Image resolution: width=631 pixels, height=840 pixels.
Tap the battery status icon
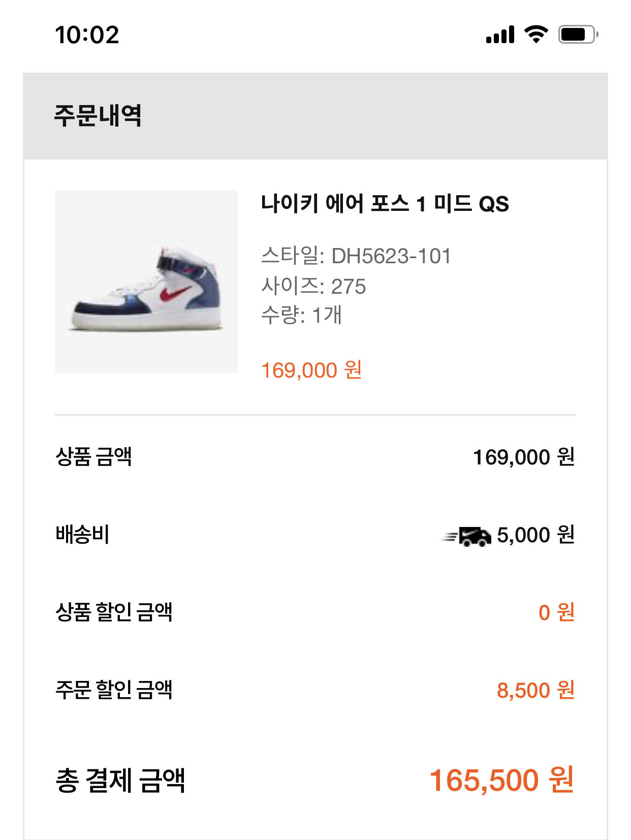(x=578, y=35)
